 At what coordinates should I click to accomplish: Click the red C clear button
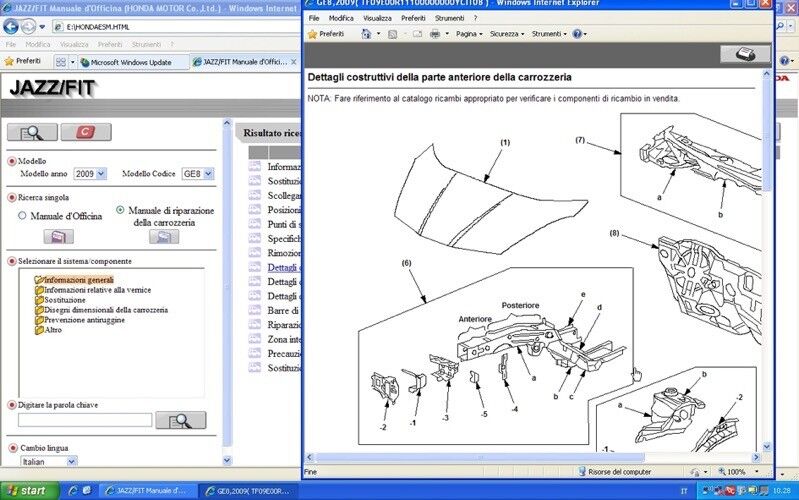click(85, 132)
